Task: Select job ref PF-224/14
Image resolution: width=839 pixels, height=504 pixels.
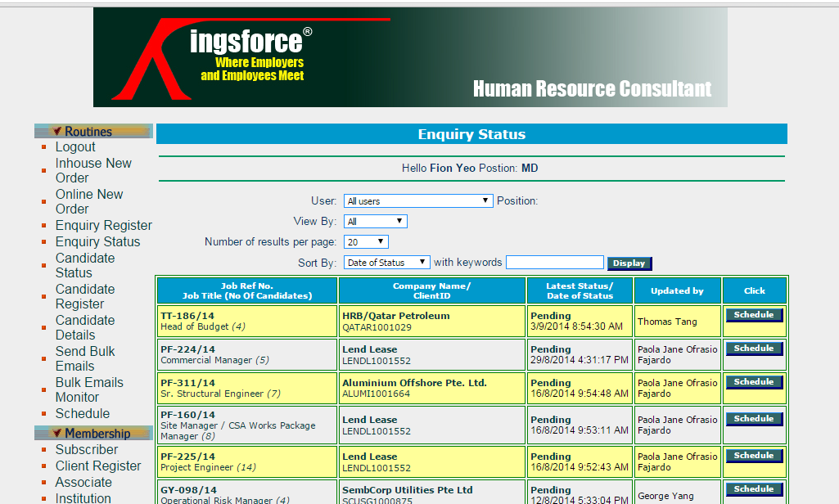Action: [187, 349]
